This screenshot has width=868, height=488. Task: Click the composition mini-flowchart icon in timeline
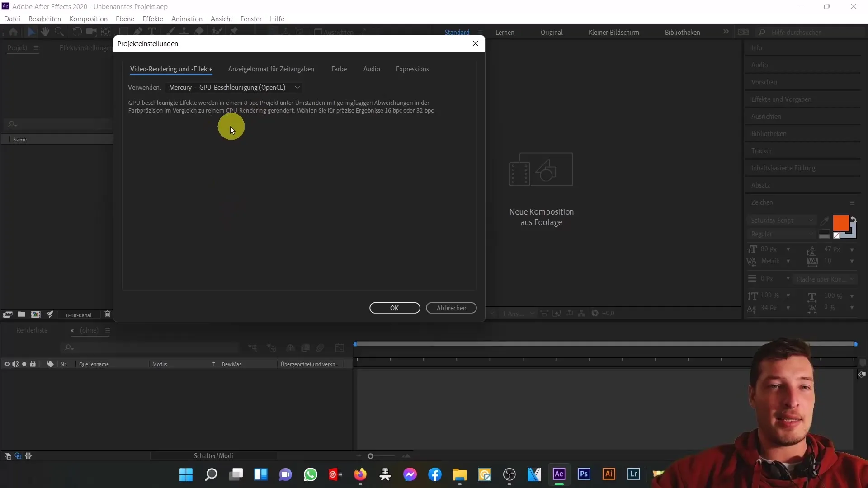pos(252,348)
